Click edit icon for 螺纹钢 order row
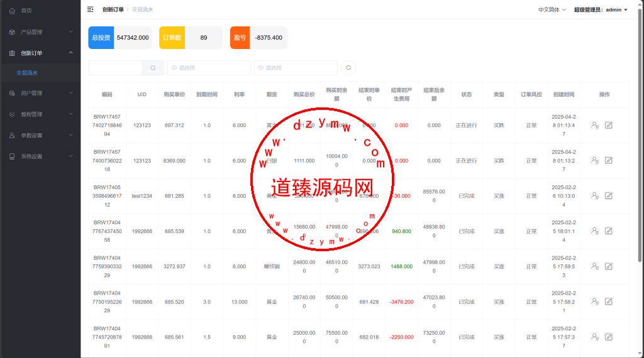The width and height of the screenshot is (644, 358). 609,266
